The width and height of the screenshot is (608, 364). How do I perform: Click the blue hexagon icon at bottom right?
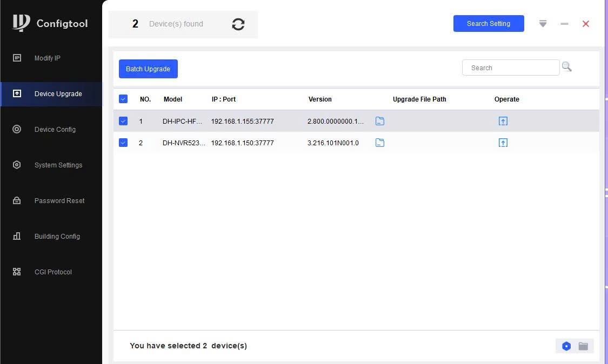(x=566, y=346)
